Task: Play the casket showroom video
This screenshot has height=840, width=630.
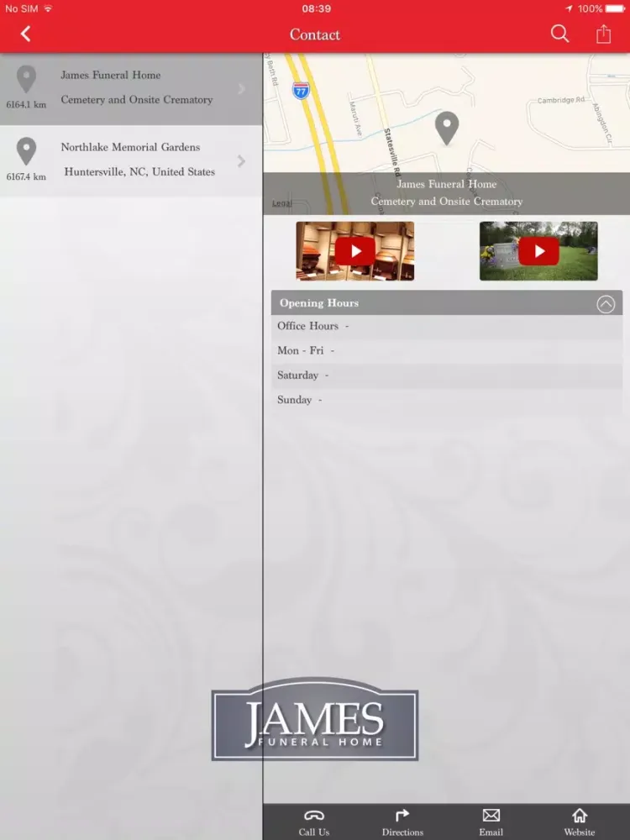Action: pyautogui.click(x=355, y=251)
